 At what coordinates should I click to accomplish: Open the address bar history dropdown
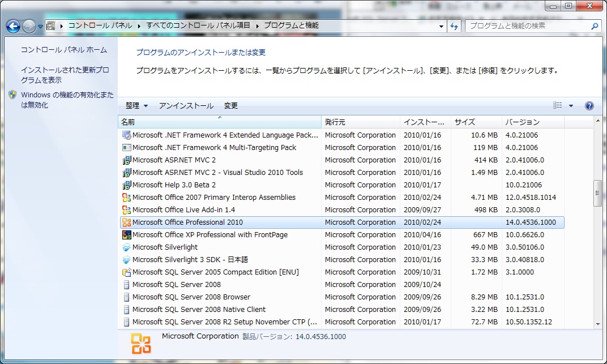tap(442, 26)
